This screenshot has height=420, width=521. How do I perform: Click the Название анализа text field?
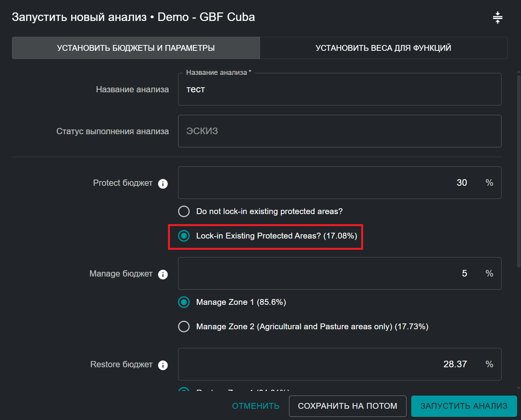point(339,90)
